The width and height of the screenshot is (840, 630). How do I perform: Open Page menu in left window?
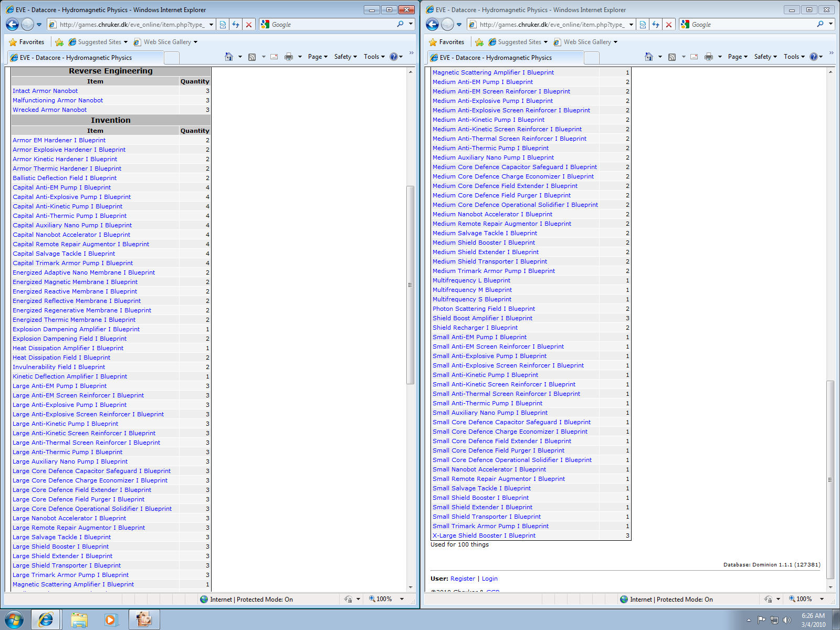(318, 57)
